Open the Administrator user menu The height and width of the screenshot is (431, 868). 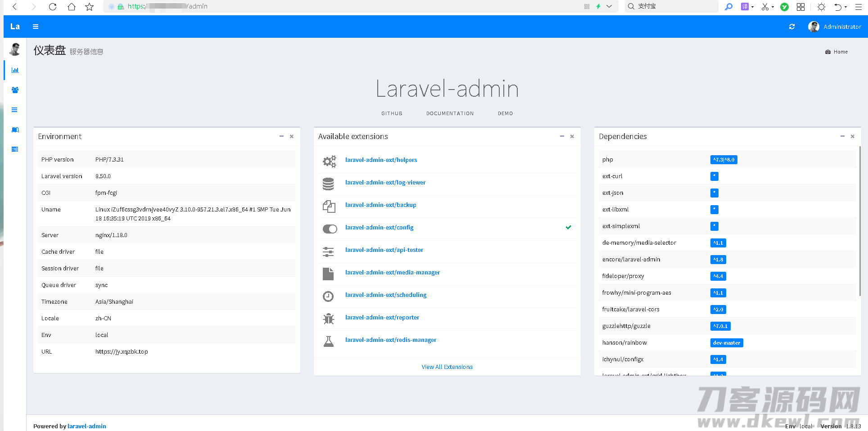click(834, 27)
